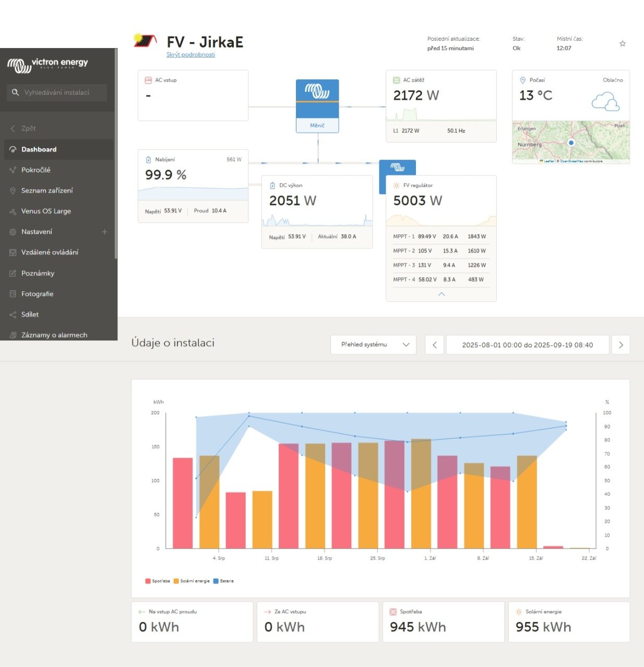
Task: Toggle Spotřeba series in chart legend
Action: (x=158, y=581)
